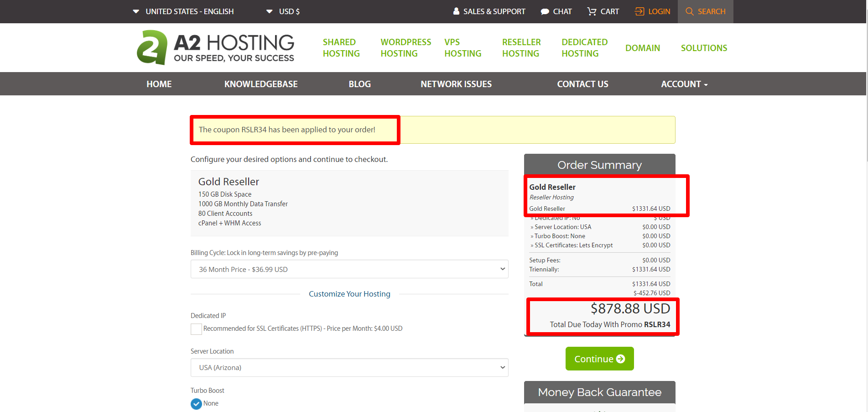The width and height of the screenshot is (868, 412).
Task: Click the login arrow icon
Action: click(x=639, y=11)
